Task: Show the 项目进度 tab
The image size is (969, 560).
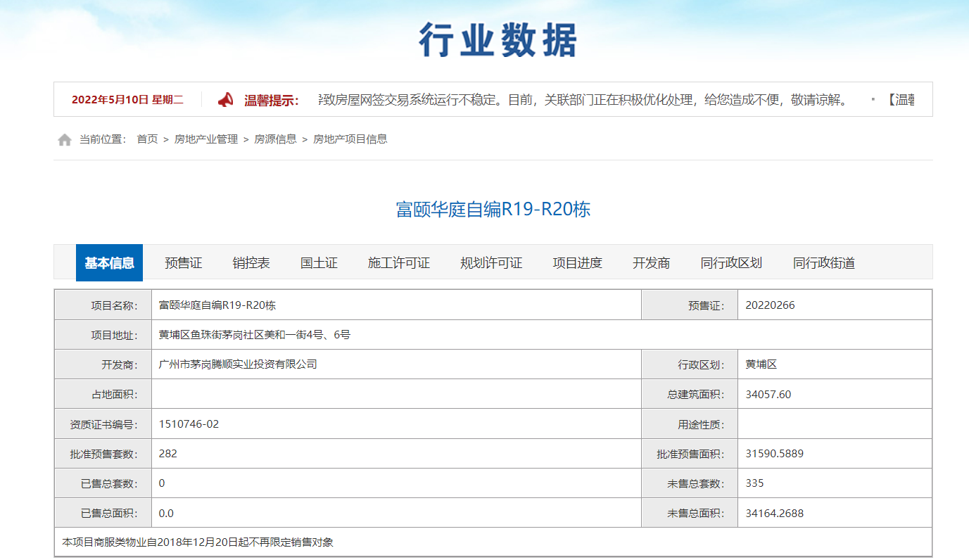Action: pos(577,263)
